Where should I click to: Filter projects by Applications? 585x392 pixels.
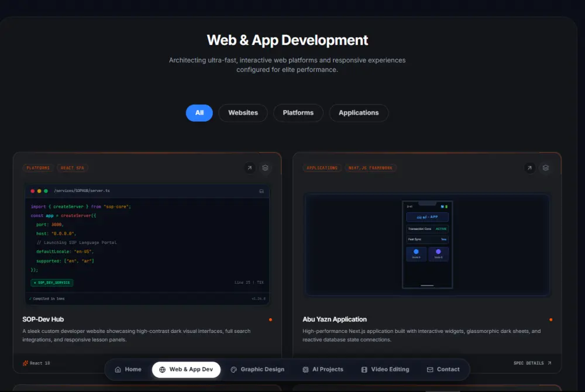[x=359, y=113]
